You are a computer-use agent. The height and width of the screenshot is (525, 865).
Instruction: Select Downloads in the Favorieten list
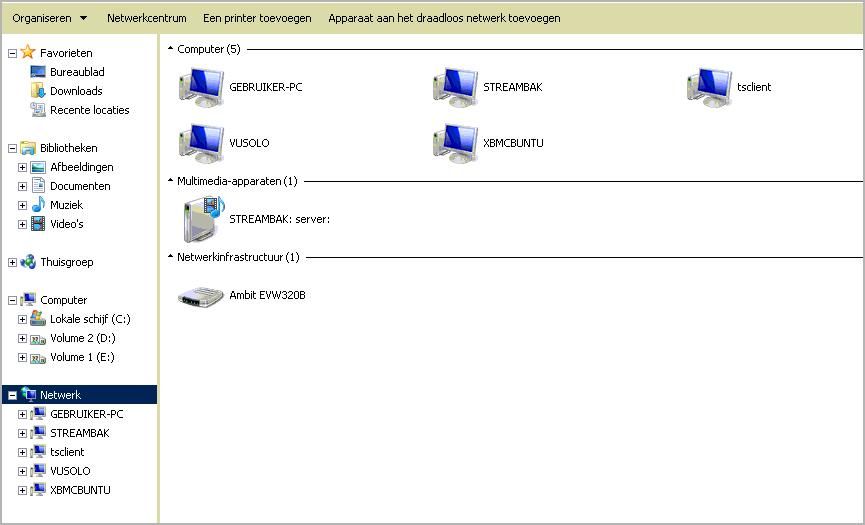tap(76, 91)
